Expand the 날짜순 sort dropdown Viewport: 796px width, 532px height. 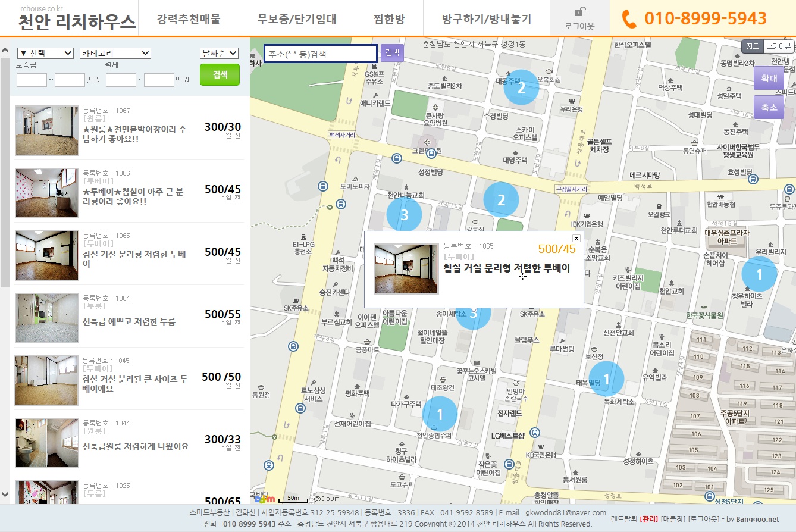[x=220, y=53]
